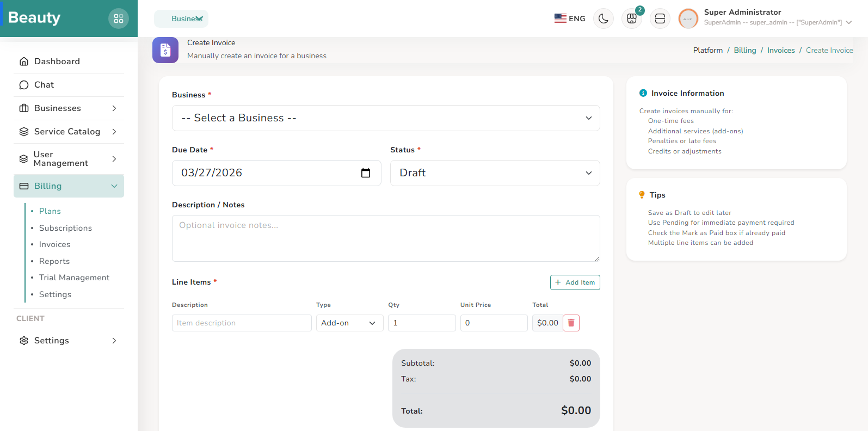This screenshot has height=431, width=868.
Task: Click 'Multiple line items can be added' tip
Action: click(700, 243)
